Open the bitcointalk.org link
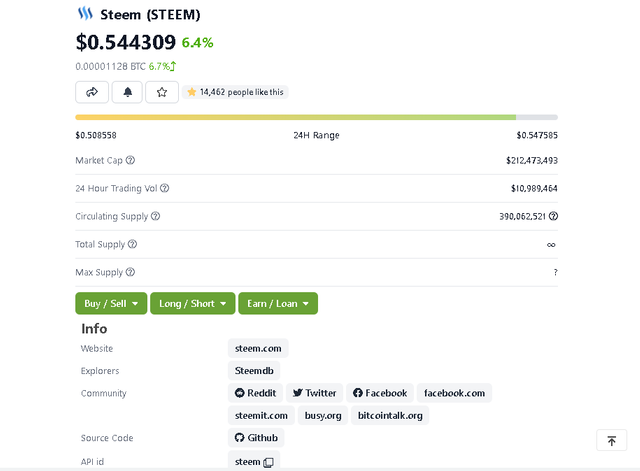The height and width of the screenshot is (471, 640). coord(390,415)
